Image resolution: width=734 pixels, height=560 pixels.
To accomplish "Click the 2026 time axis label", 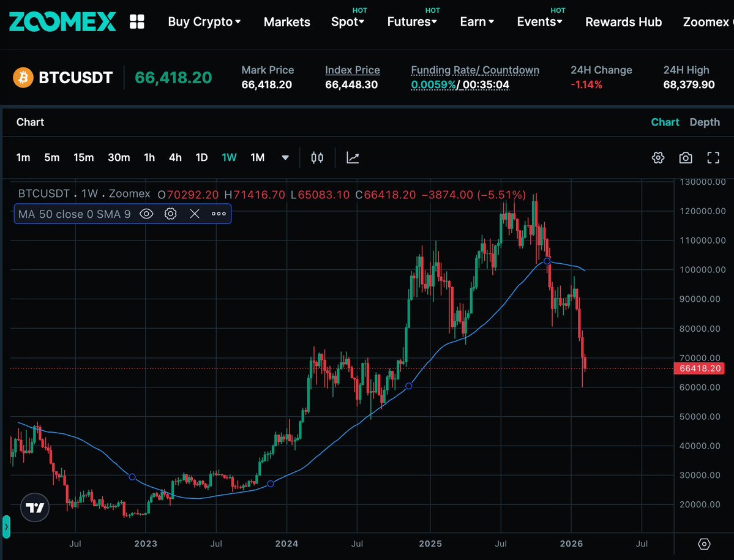I will click(572, 543).
